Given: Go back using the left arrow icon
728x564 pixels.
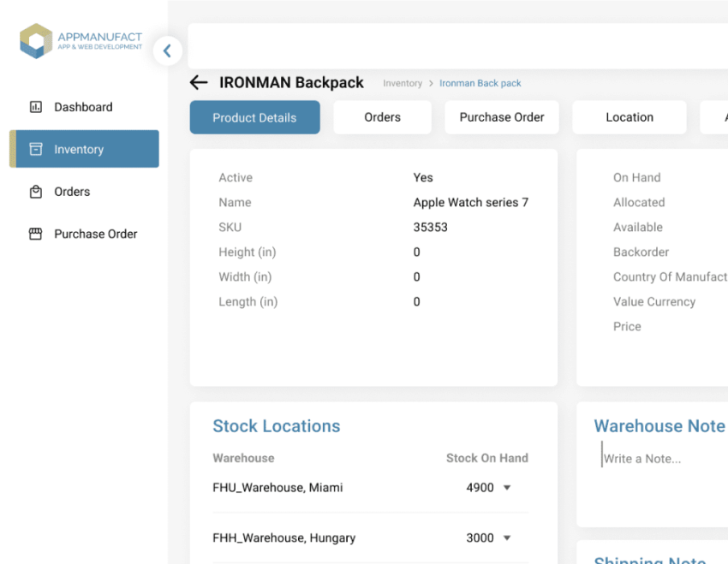Looking at the screenshot, I should tap(199, 83).
